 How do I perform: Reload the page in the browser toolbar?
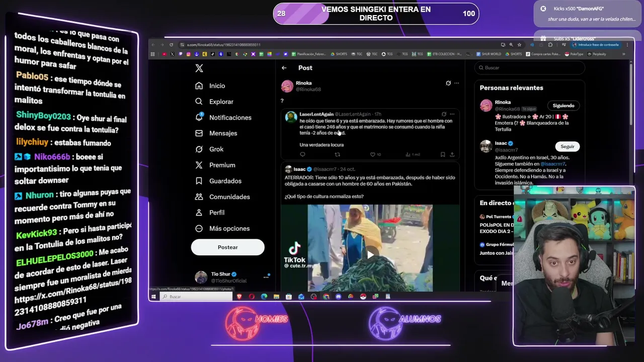(x=171, y=45)
